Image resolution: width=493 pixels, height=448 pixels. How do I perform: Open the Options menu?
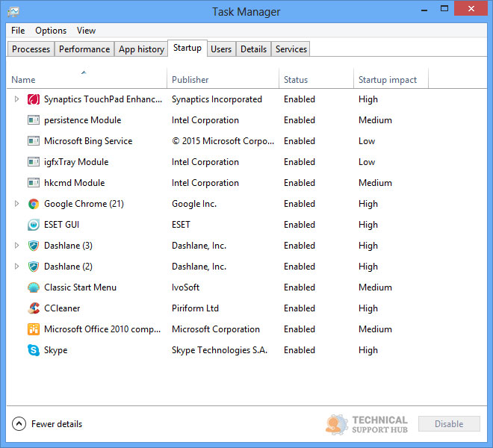pyautogui.click(x=51, y=31)
